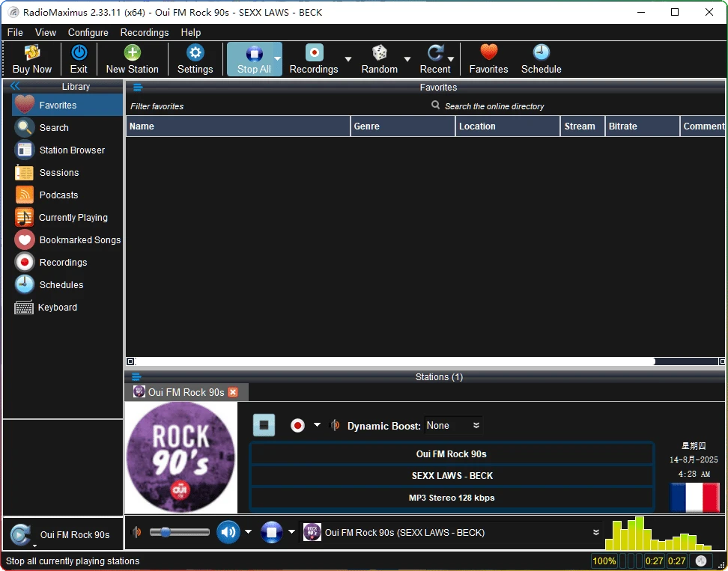
Task: Click the Filter favorites input field
Action: tap(276, 106)
